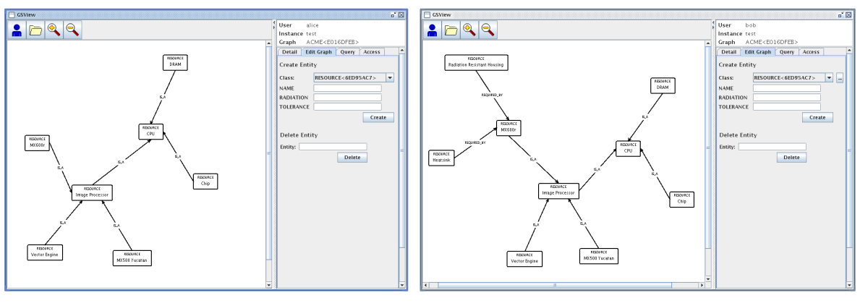Select the CPU node in bob's graph
The height and width of the screenshot is (303, 868).
(x=628, y=148)
